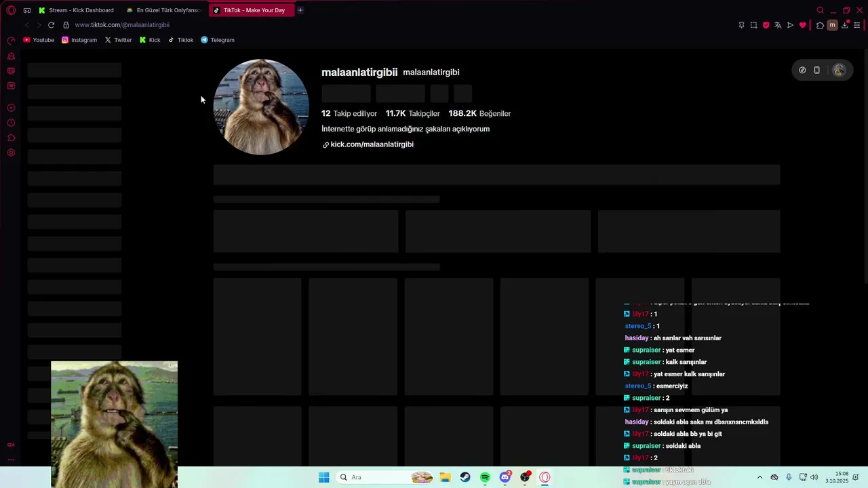
Task: Open the striped-screen sidebar panel icon
Action: [x=11, y=71]
